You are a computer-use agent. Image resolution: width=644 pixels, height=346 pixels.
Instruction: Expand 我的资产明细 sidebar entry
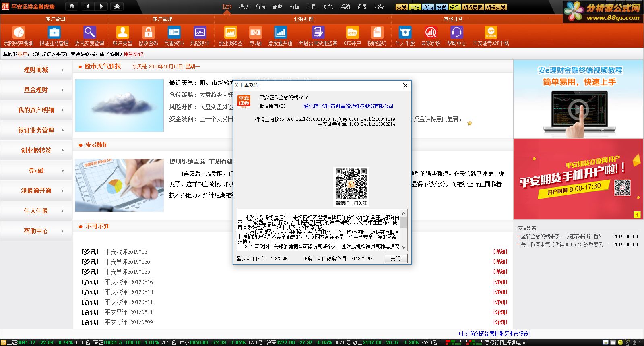tap(36, 110)
